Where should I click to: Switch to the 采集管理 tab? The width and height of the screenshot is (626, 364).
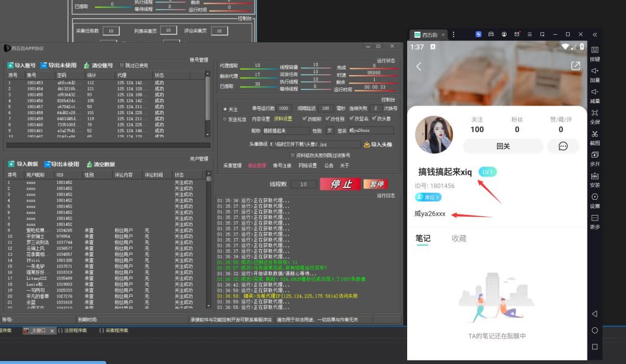click(232, 166)
